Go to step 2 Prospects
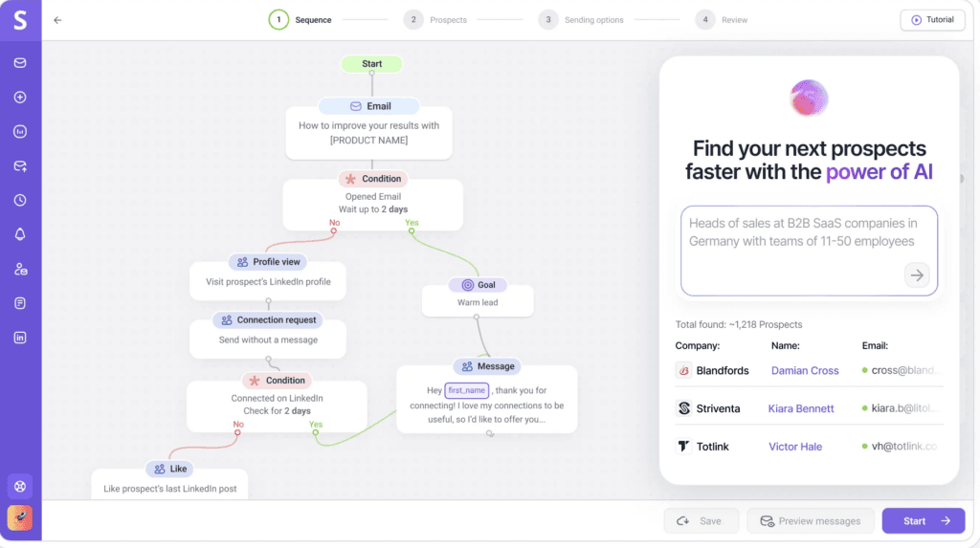This screenshot has height=548, width=980. pos(435,20)
